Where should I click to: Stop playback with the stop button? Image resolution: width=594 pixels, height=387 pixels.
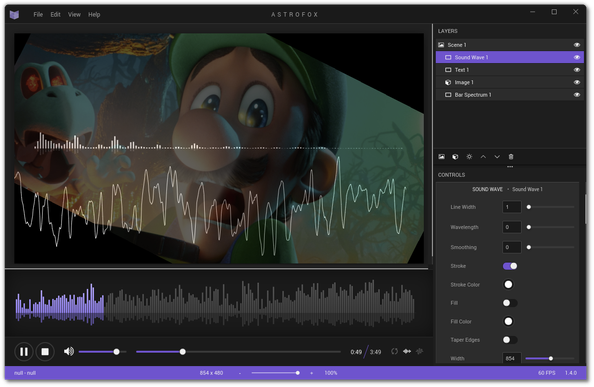(x=45, y=352)
